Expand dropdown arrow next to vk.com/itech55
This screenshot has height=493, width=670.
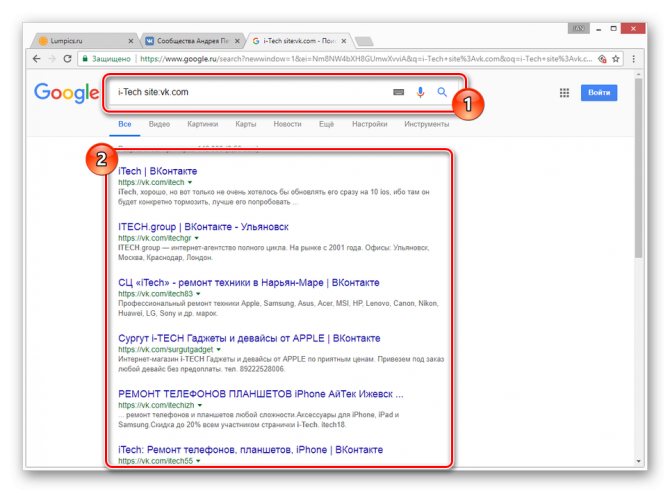[x=198, y=461]
